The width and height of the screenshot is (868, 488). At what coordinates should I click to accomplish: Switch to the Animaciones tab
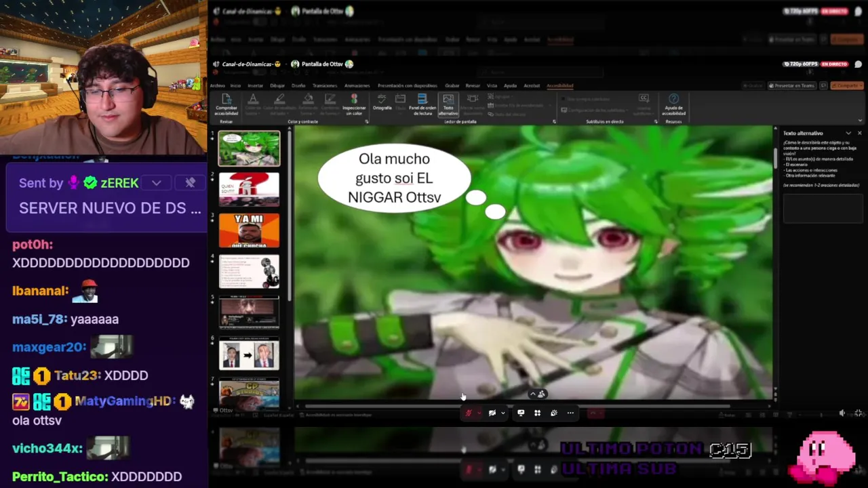pos(357,85)
